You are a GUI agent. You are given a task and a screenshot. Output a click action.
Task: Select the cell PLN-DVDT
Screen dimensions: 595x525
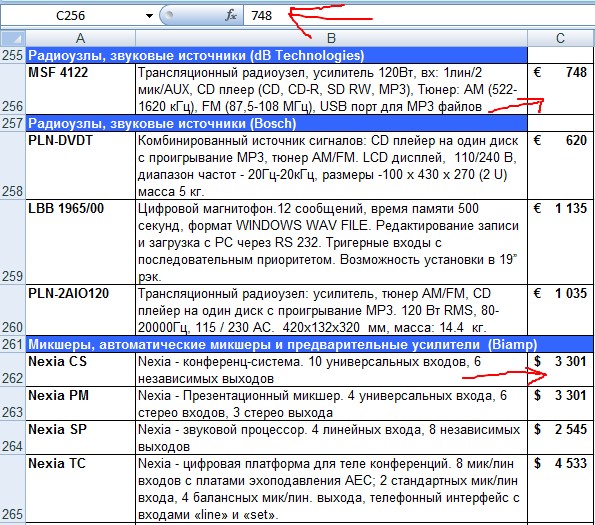coord(80,166)
